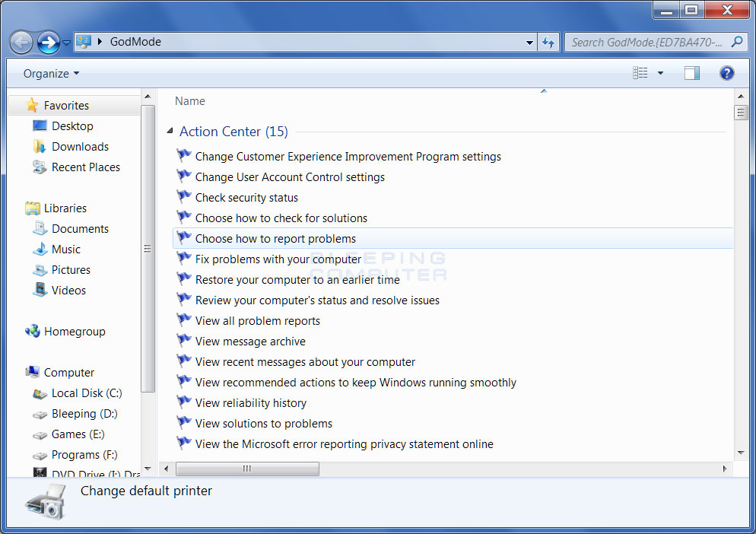Click the Forward navigation arrow

(x=47, y=42)
